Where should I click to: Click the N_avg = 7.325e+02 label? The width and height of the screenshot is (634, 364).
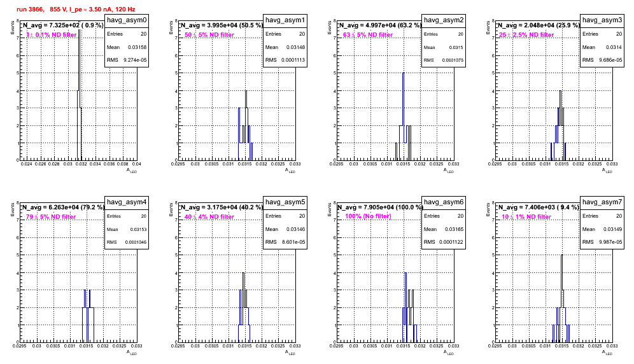point(62,25)
